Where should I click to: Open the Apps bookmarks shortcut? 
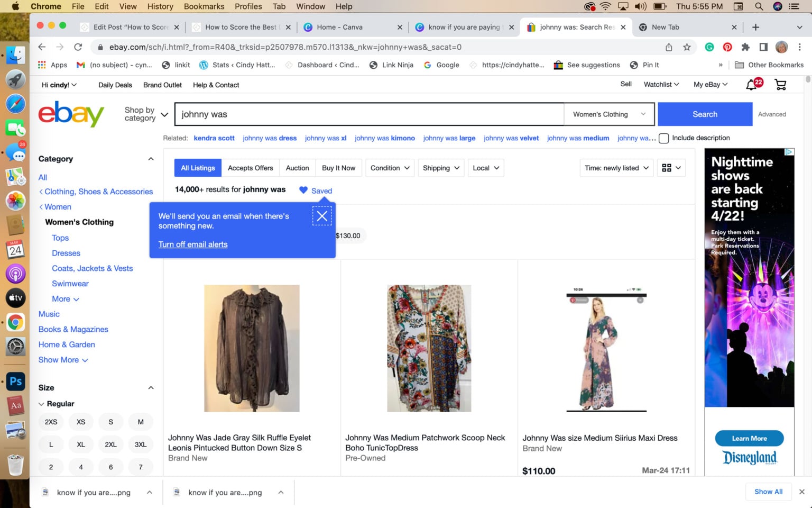pyautogui.click(x=53, y=65)
